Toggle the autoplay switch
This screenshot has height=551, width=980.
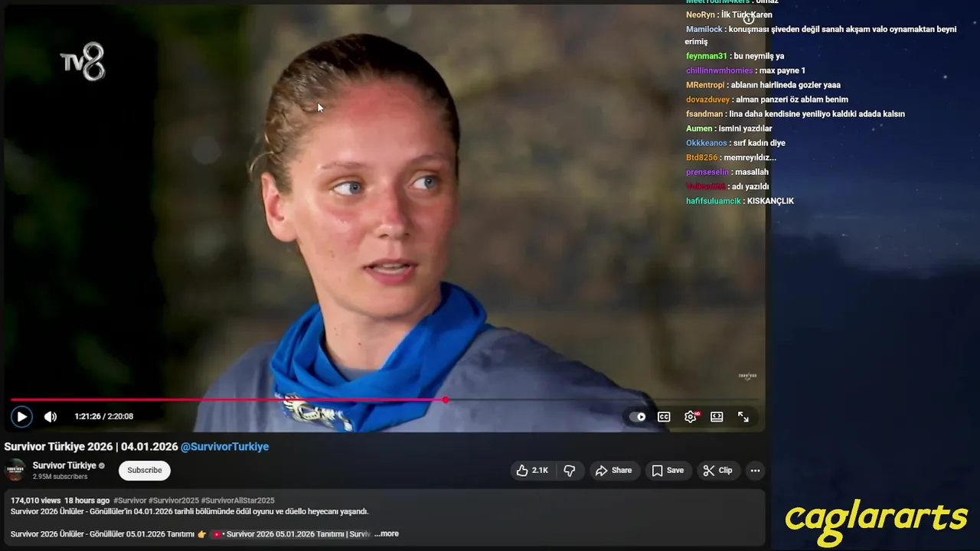click(x=637, y=417)
